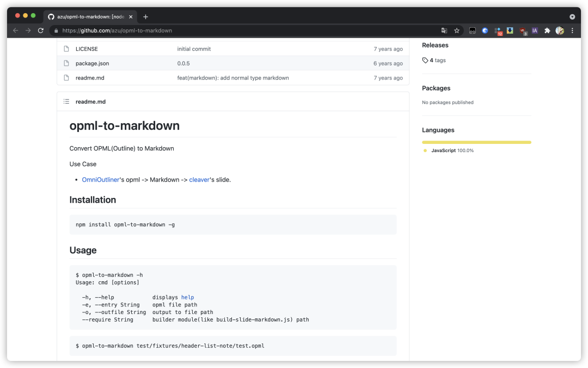Click the file icon beside LICENSE
588x368 pixels.
click(x=66, y=49)
